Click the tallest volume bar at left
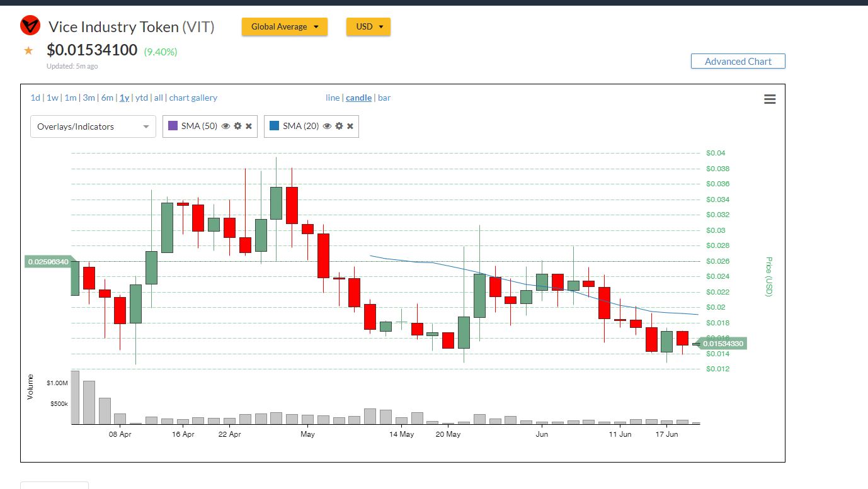 (75, 397)
